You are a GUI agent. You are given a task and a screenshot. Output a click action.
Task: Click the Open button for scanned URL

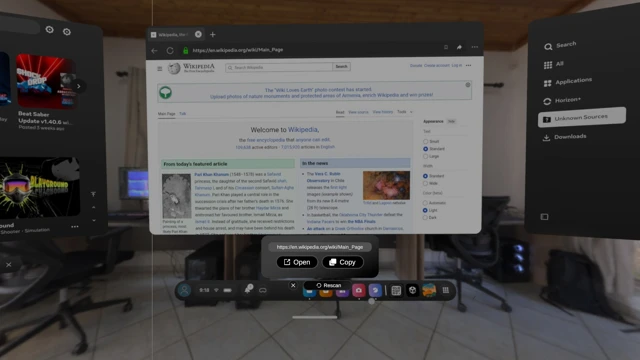point(297,262)
